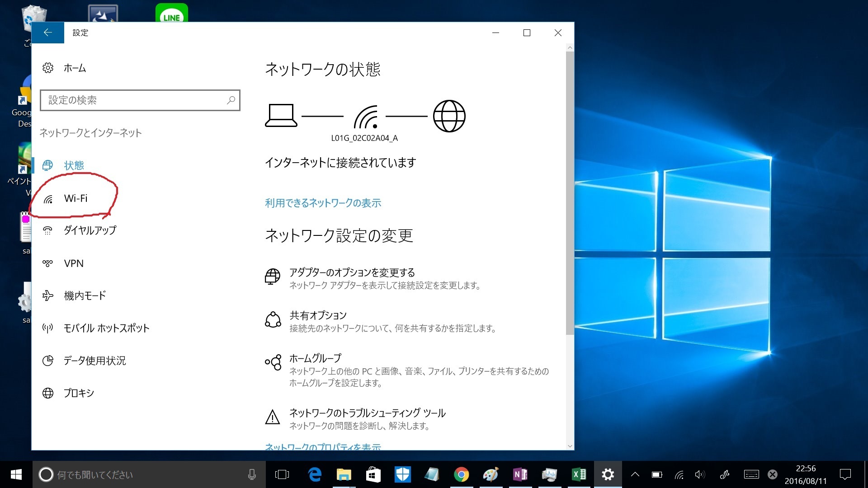Screen dimensions: 868x488
Task: Click the pen workspace icon in tray
Action: pyautogui.click(x=725, y=474)
